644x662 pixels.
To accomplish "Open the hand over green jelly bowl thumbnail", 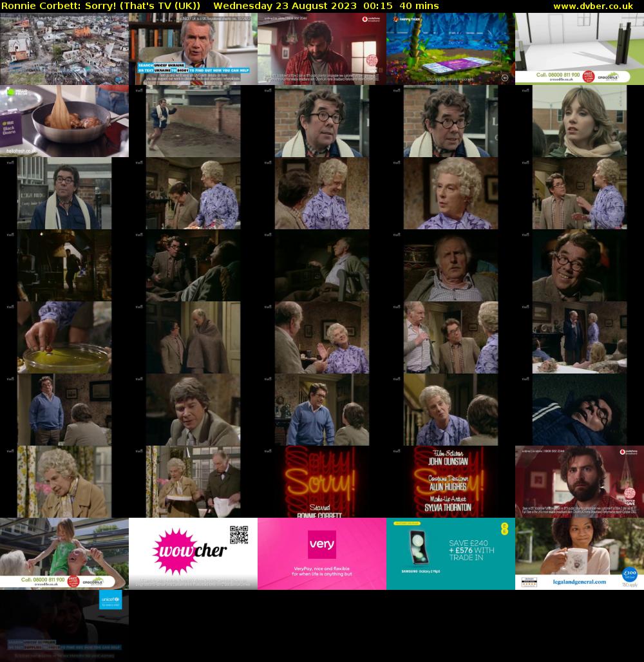I will pos(64,337).
